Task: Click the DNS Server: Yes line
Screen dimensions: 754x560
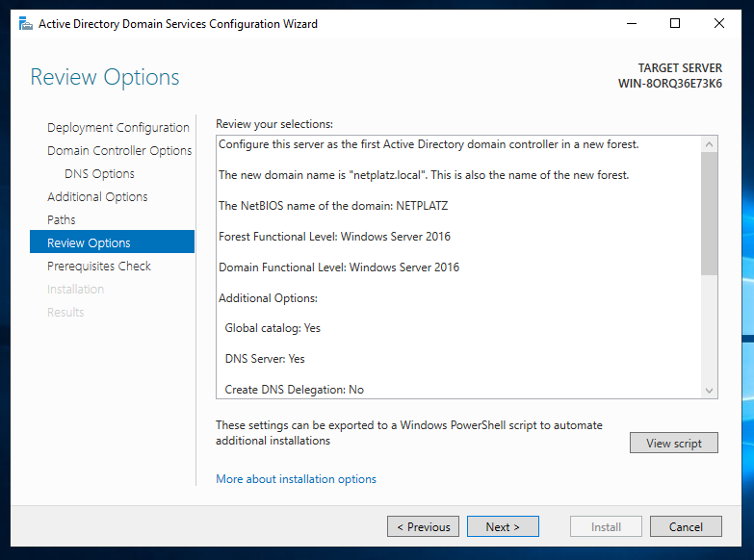Action: 265,359
